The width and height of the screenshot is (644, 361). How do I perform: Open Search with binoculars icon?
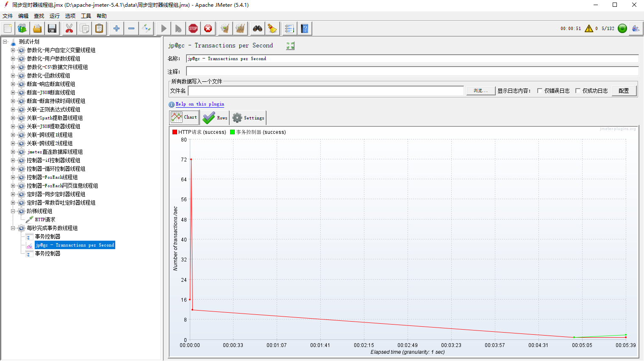coord(257,28)
